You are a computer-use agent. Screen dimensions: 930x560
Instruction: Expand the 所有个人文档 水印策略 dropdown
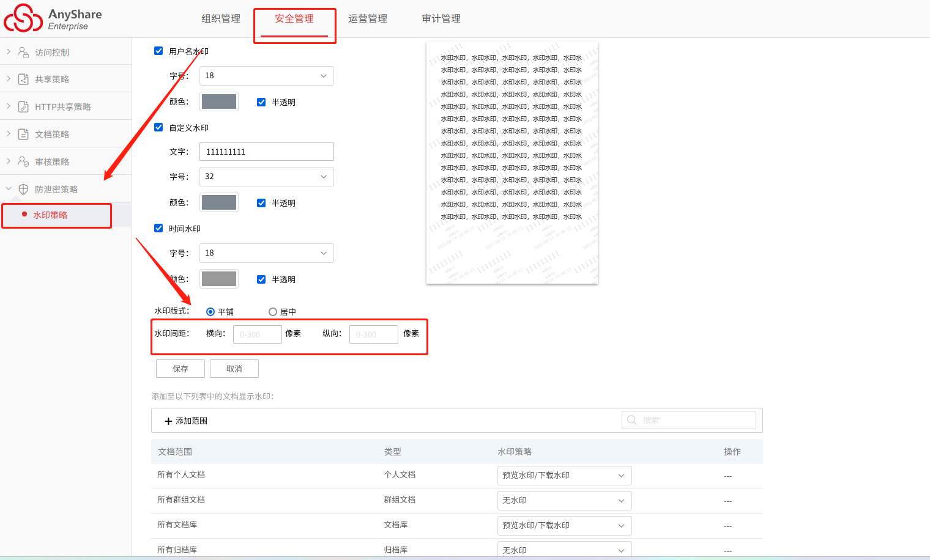(x=565, y=476)
